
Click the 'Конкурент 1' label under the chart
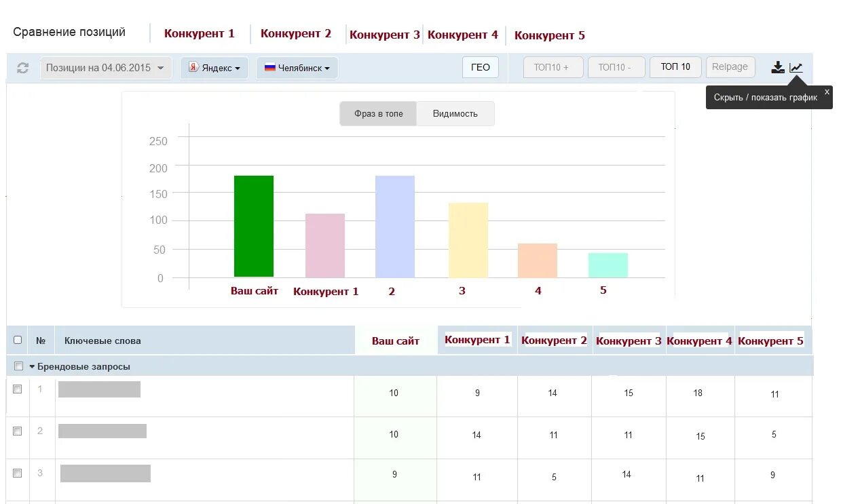(x=326, y=292)
